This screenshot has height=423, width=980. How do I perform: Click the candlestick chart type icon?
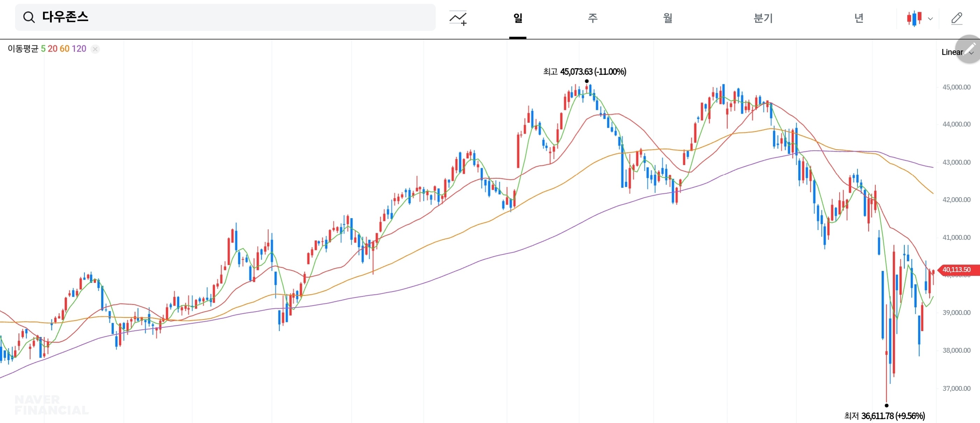coord(914,18)
